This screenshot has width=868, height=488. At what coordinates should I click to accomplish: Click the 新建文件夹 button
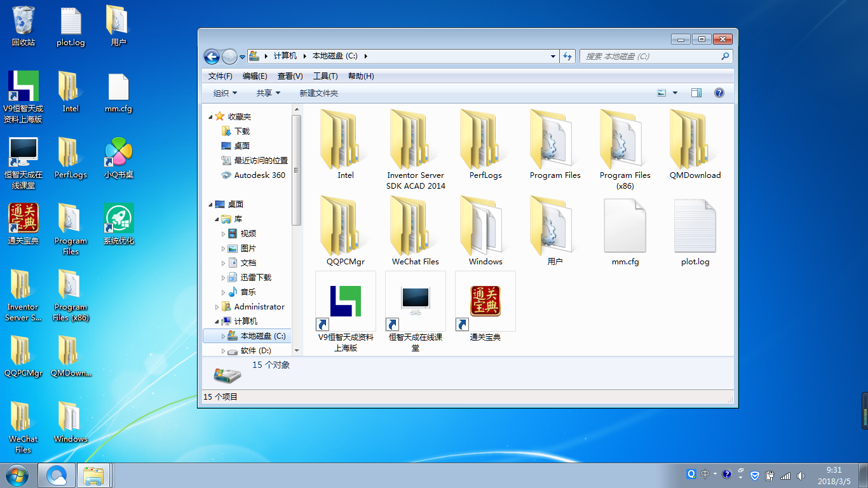(x=318, y=93)
